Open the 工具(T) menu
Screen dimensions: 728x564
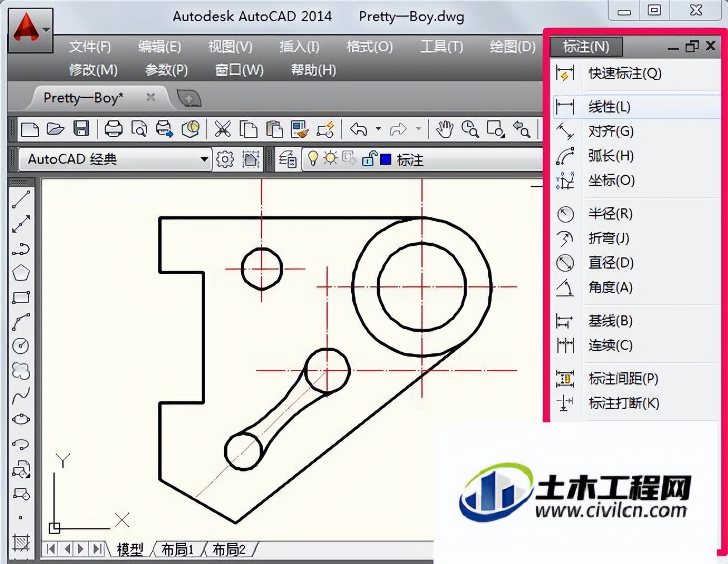441,46
